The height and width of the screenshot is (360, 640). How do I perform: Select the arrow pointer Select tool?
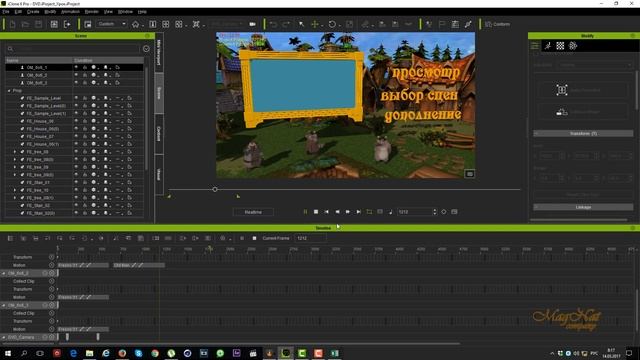click(x=302, y=24)
